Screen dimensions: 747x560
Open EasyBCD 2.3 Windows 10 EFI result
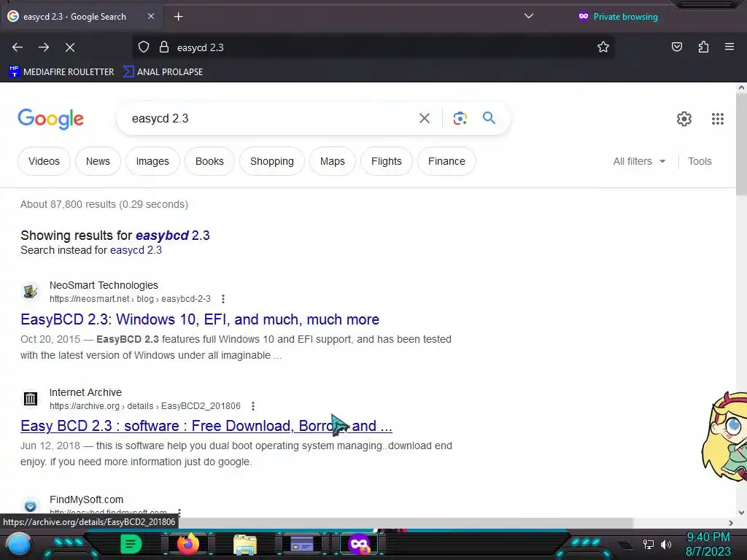click(x=200, y=319)
